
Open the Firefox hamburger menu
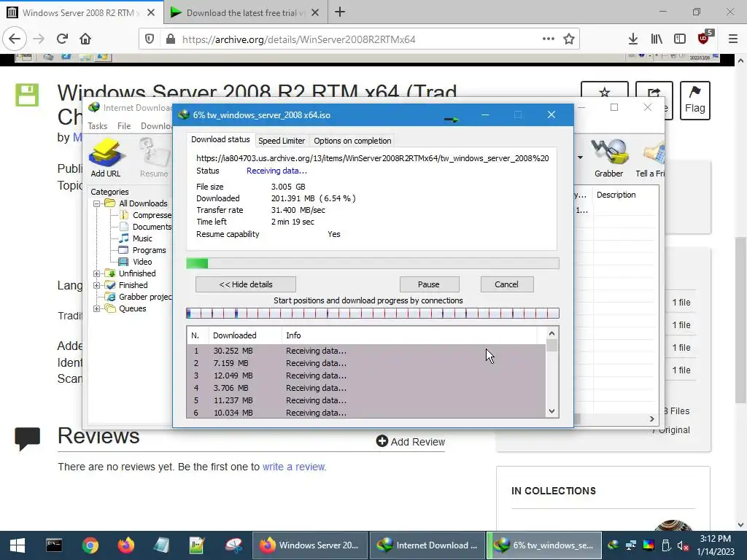coord(733,39)
